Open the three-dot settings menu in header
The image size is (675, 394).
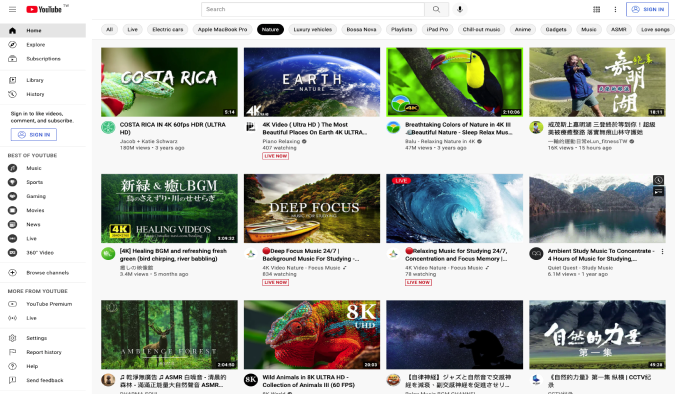pyautogui.click(x=615, y=9)
